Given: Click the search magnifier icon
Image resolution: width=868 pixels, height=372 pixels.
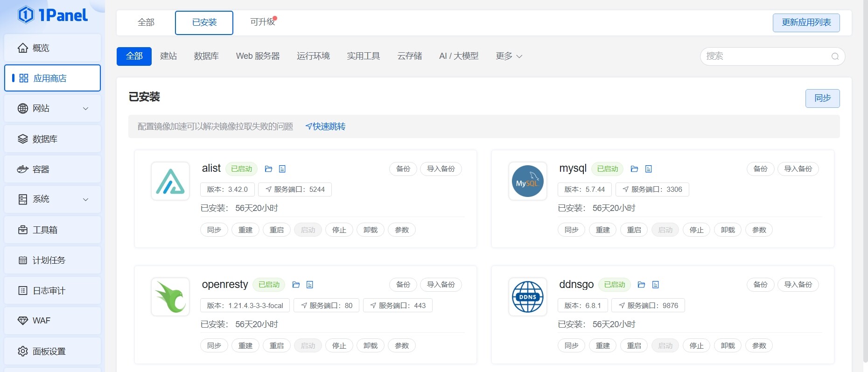Looking at the screenshot, I should 835,56.
